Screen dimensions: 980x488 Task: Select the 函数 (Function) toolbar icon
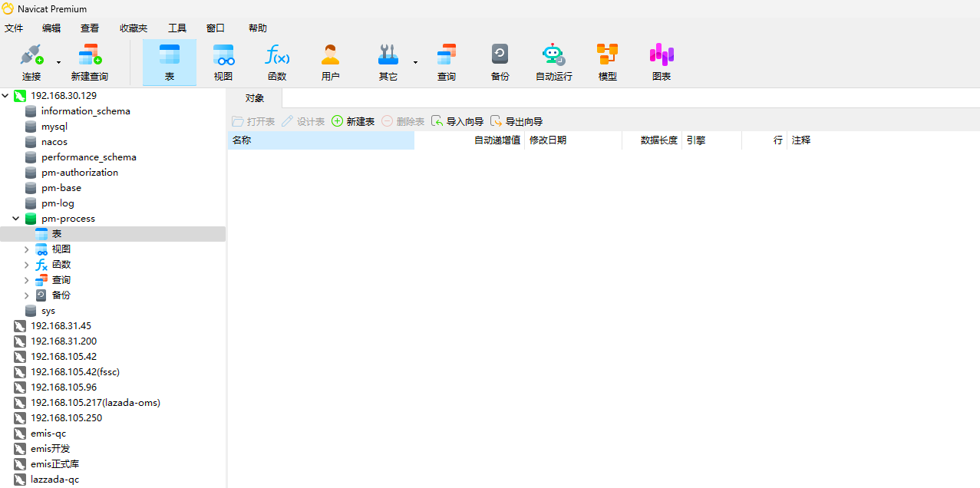(x=277, y=62)
